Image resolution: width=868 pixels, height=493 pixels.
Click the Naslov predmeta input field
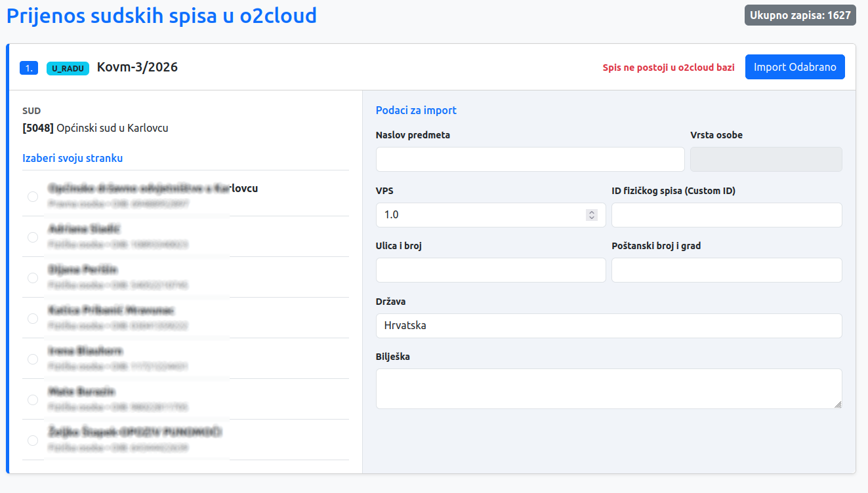(x=529, y=159)
